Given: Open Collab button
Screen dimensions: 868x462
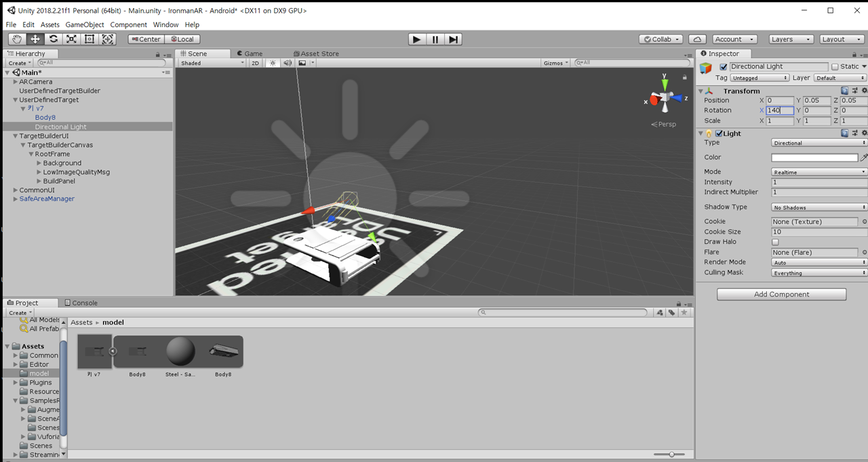Looking at the screenshot, I should (660, 39).
